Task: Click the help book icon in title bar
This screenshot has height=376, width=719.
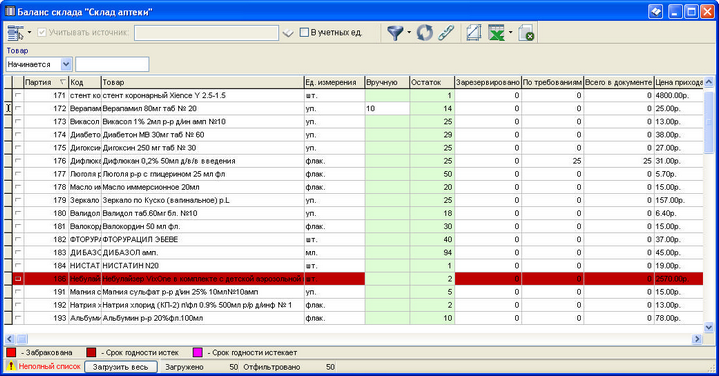Action: [x=656, y=11]
